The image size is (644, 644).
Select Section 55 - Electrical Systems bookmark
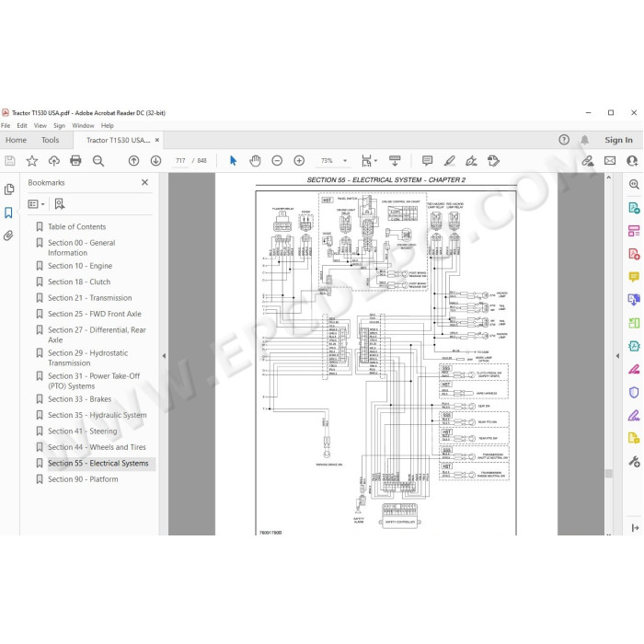(x=98, y=464)
